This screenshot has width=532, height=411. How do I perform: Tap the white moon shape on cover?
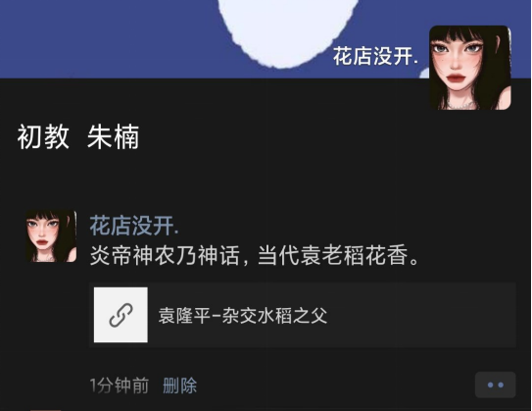click(288, 30)
